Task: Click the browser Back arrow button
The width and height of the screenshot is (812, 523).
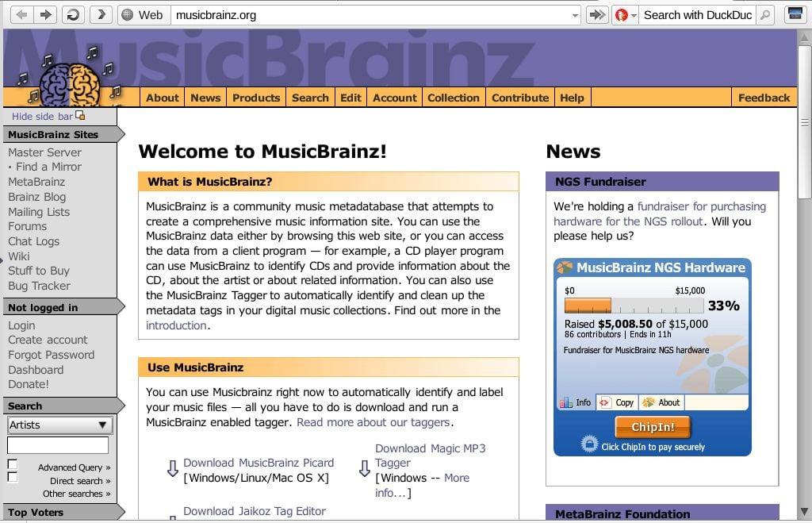Action: pos(21,14)
